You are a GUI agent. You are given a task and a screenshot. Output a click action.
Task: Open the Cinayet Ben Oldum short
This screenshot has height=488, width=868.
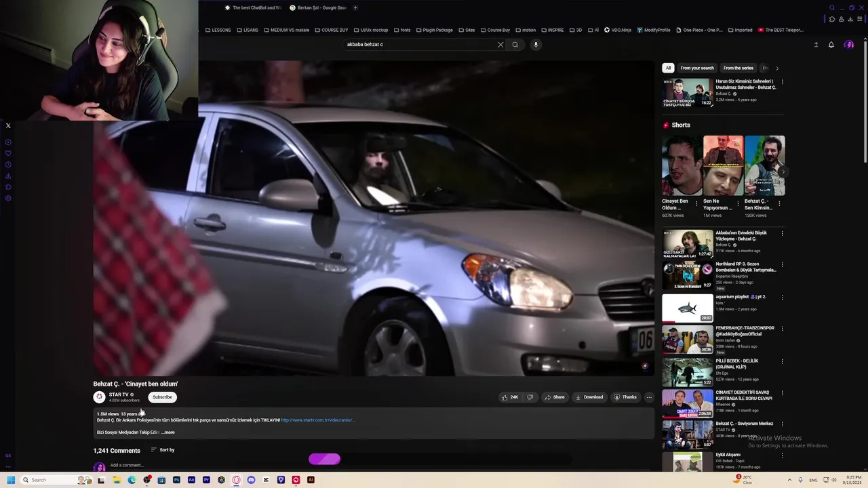[682, 165]
